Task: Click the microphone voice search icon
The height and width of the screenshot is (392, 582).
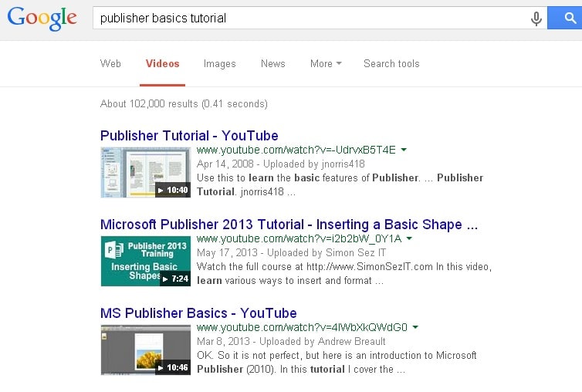Action: click(x=536, y=19)
